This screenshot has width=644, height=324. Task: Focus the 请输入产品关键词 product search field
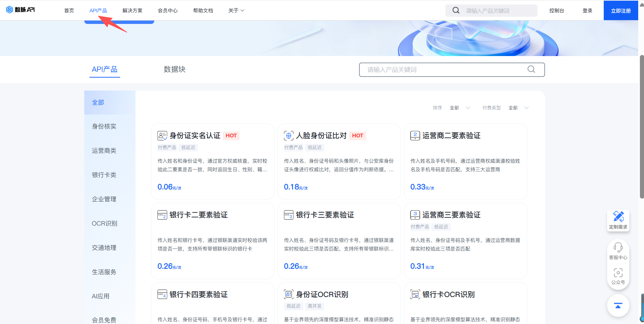444,70
